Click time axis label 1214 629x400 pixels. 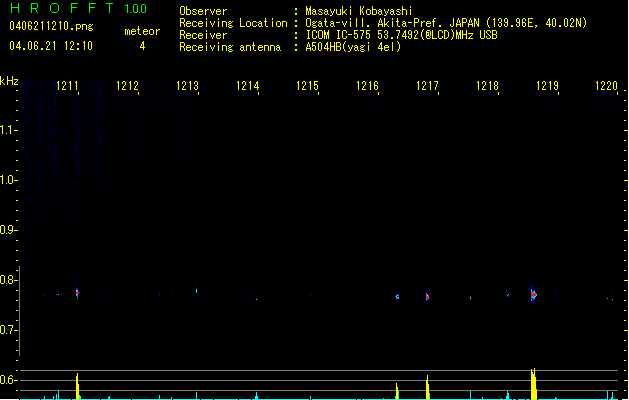tap(248, 86)
